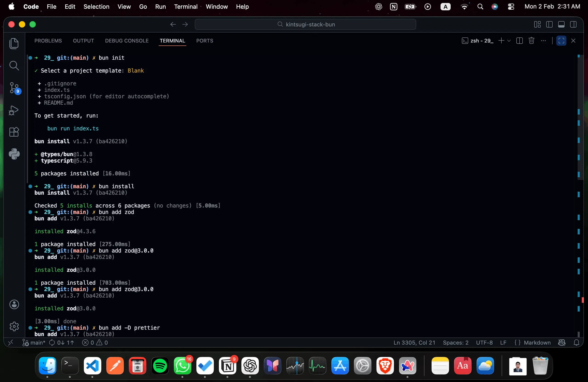Open the terminal panel more actions ellipsis
The height and width of the screenshot is (382, 588).
click(543, 41)
